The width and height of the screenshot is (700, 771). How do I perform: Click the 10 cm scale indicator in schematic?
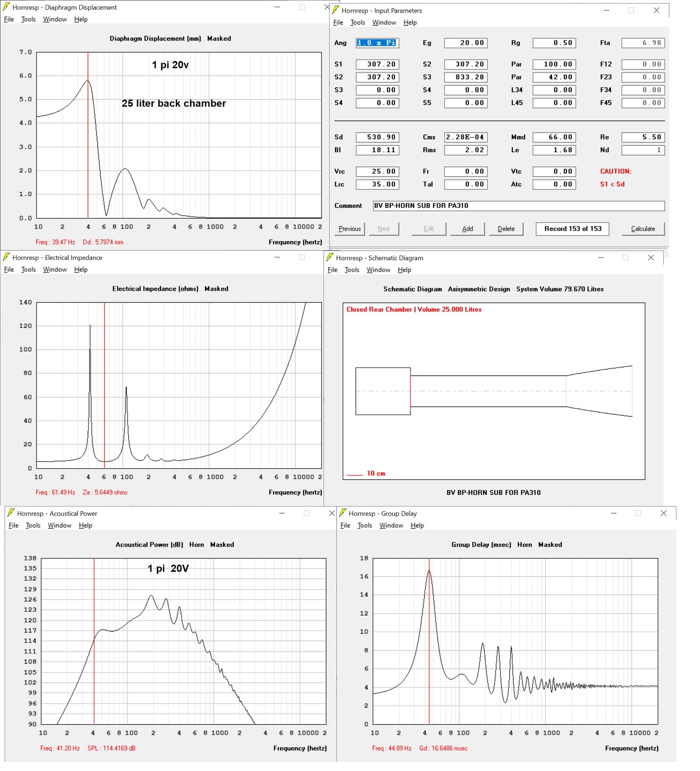point(366,474)
